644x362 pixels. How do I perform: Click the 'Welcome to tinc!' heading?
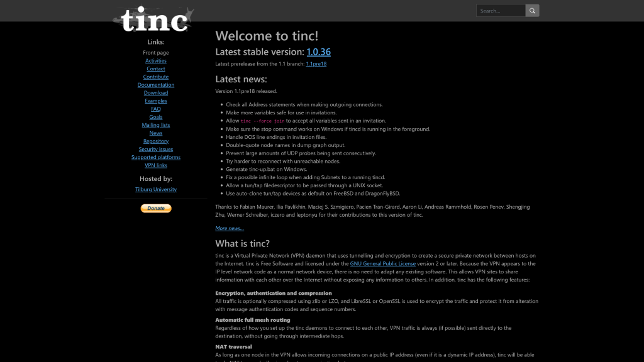(x=267, y=36)
